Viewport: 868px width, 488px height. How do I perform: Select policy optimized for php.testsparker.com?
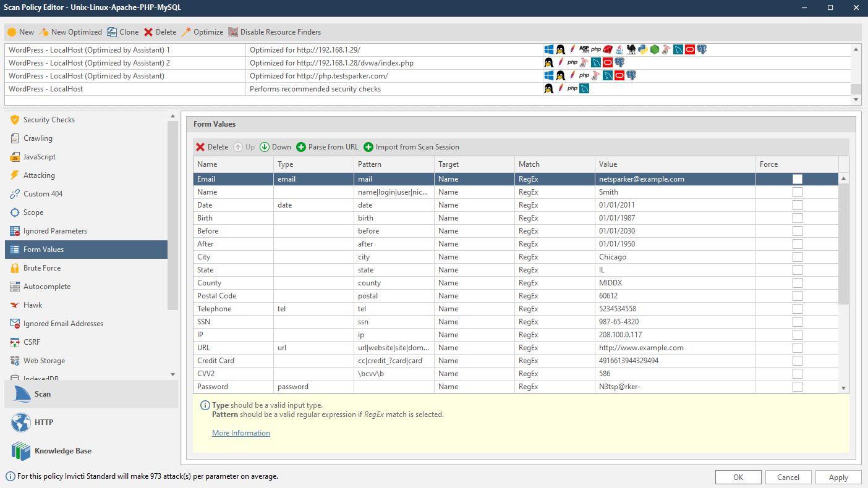pos(428,76)
